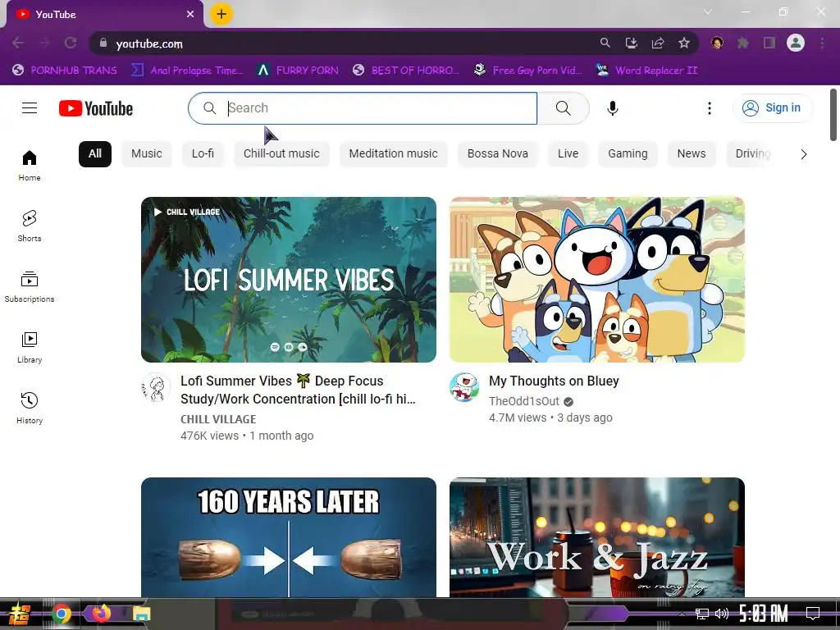Click the Start button on taskbar
This screenshot has width=840, height=630.
click(18, 614)
